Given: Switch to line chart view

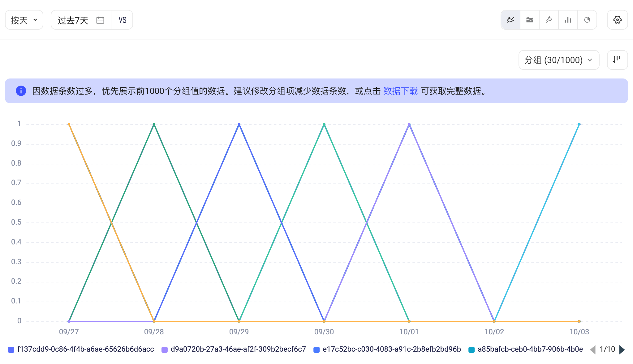Looking at the screenshot, I should click(x=510, y=20).
